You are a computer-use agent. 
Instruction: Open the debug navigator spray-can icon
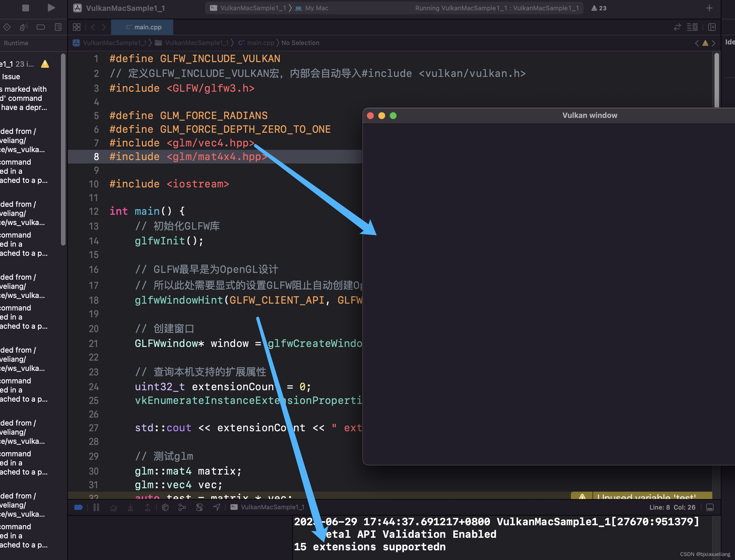tap(24, 27)
